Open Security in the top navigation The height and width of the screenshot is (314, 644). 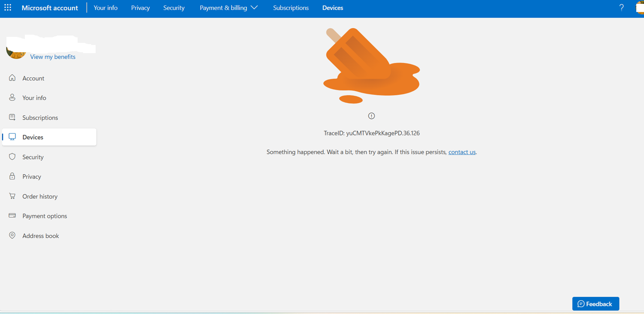(x=174, y=8)
